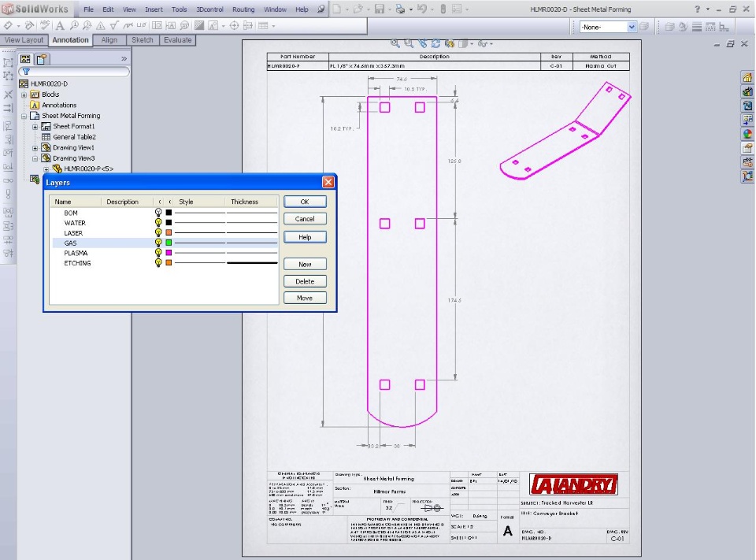Click the Spell Checker ABC icon
Viewport: 756px width, 560px height.
(45, 25)
